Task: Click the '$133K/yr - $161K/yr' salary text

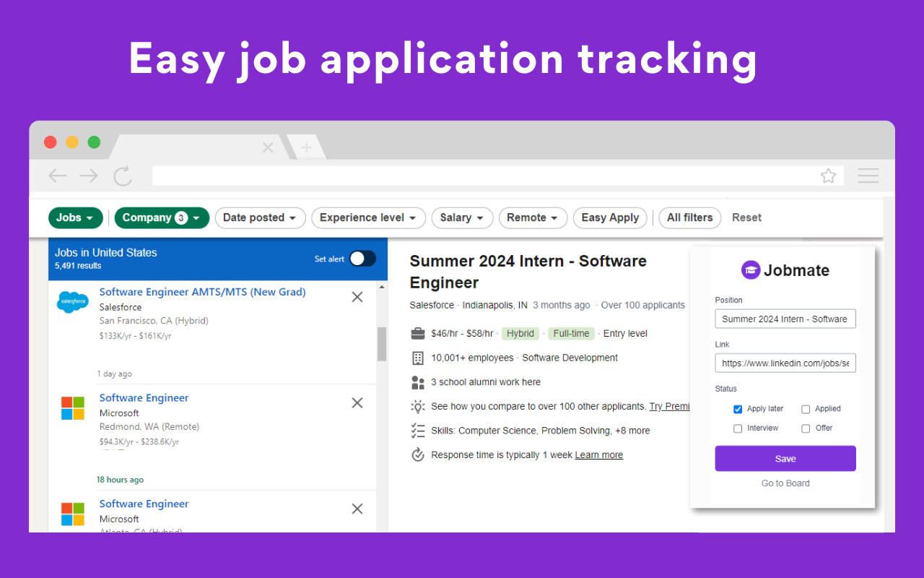Action: (135, 335)
